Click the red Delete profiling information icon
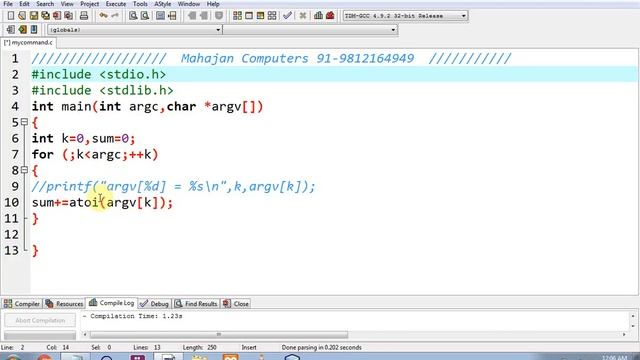This screenshot has height=360, width=640. tap(330, 16)
